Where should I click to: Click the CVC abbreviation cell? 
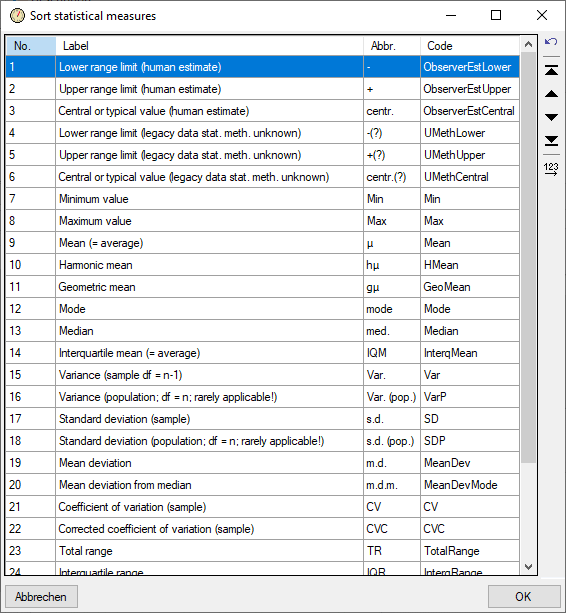click(392, 529)
